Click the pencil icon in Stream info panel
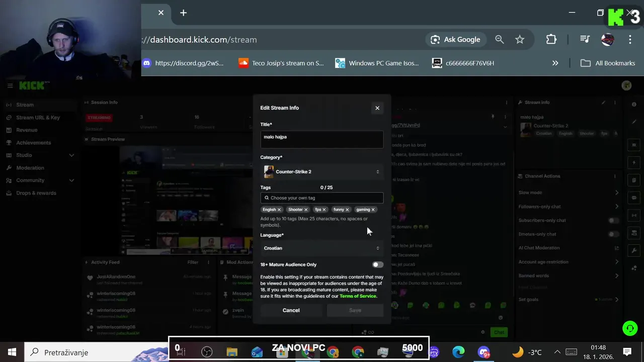 603,103
